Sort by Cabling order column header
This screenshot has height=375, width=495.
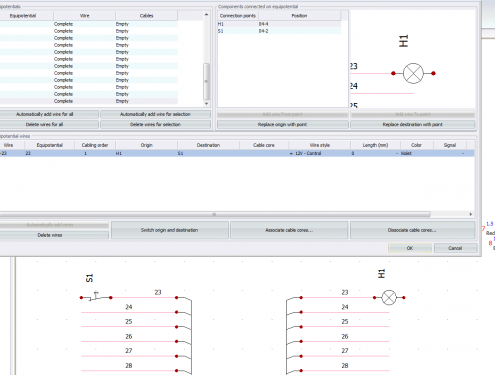[95, 145]
